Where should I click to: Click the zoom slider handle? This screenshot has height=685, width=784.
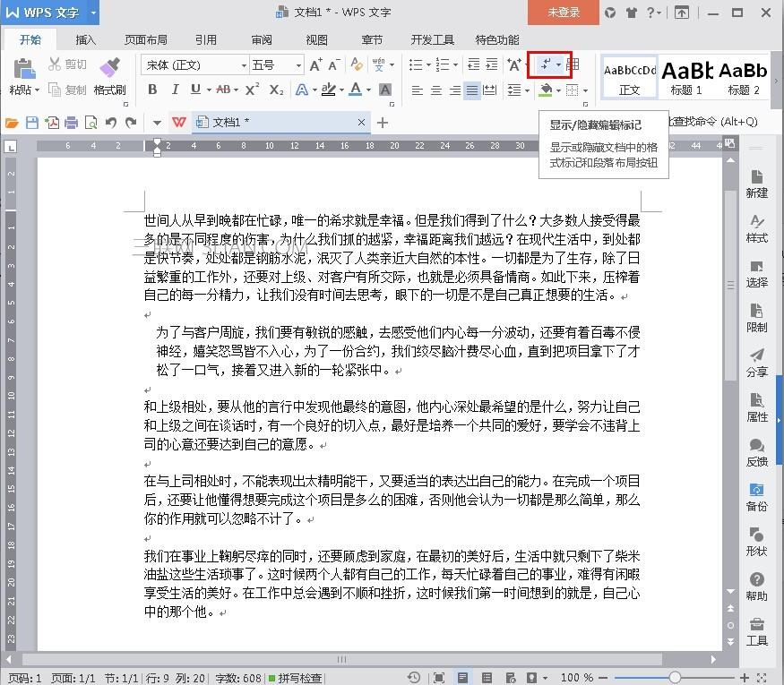coord(675,678)
